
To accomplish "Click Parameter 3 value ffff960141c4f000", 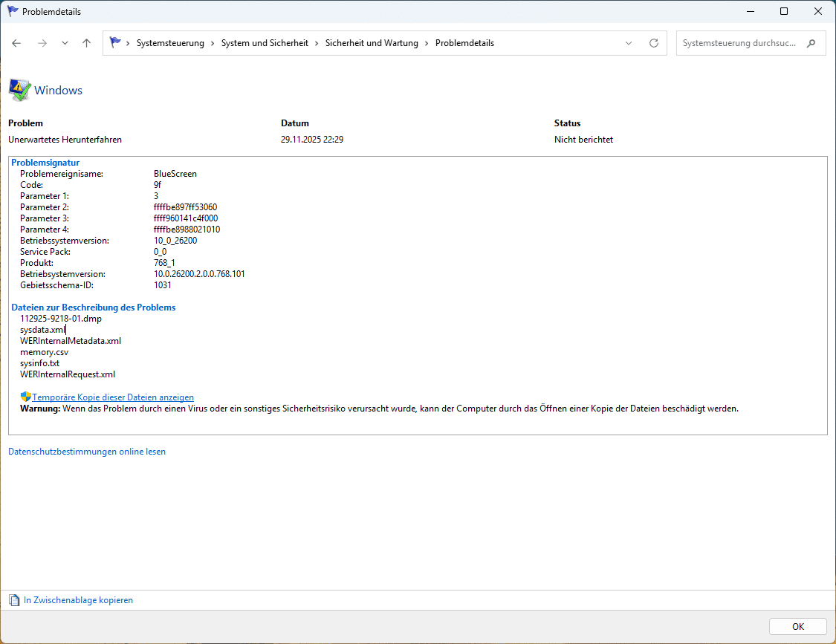I will tap(186, 218).
